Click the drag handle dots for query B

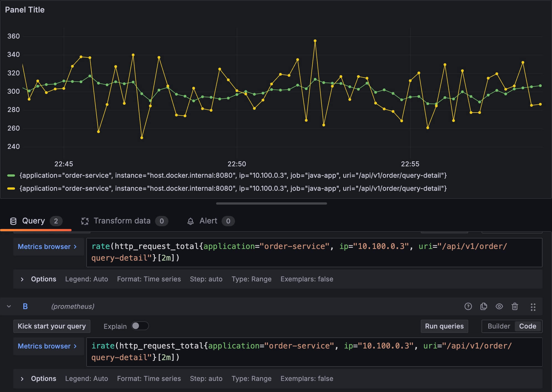(x=533, y=307)
